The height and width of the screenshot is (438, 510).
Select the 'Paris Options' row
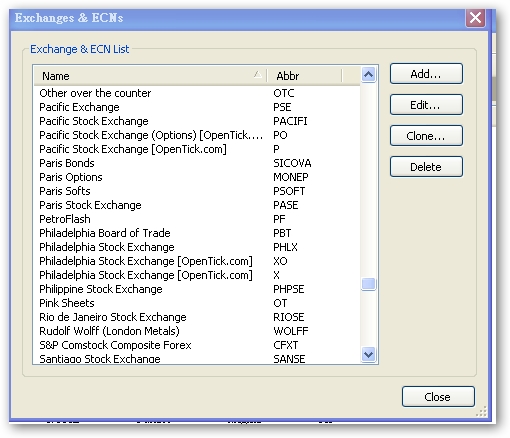(197, 177)
